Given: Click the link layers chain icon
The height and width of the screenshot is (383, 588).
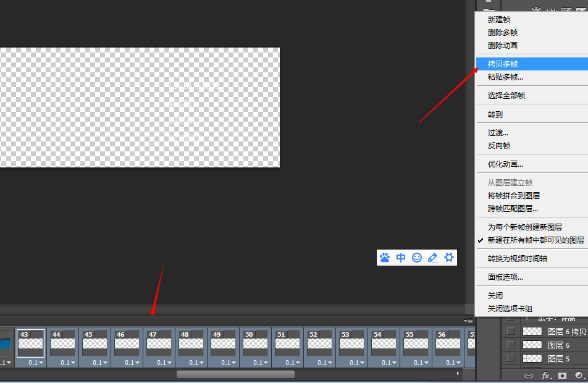Looking at the screenshot, I should point(528,376).
